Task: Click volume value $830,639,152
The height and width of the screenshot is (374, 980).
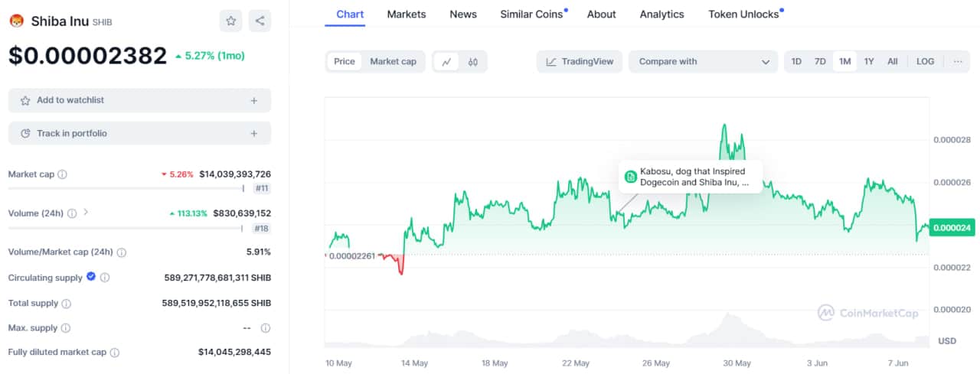Action: click(x=242, y=213)
